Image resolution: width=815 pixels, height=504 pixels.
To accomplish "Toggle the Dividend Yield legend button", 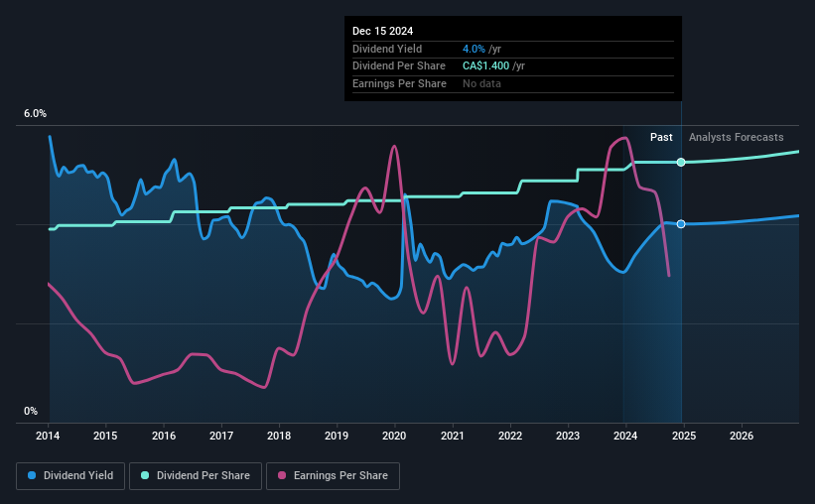I will click(70, 476).
